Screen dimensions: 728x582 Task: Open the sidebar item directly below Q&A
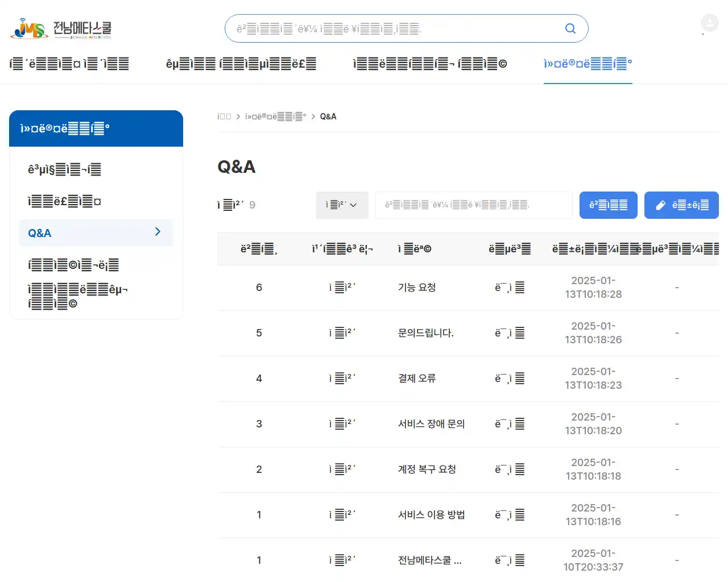pyautogui.click(x=73, y=265)
